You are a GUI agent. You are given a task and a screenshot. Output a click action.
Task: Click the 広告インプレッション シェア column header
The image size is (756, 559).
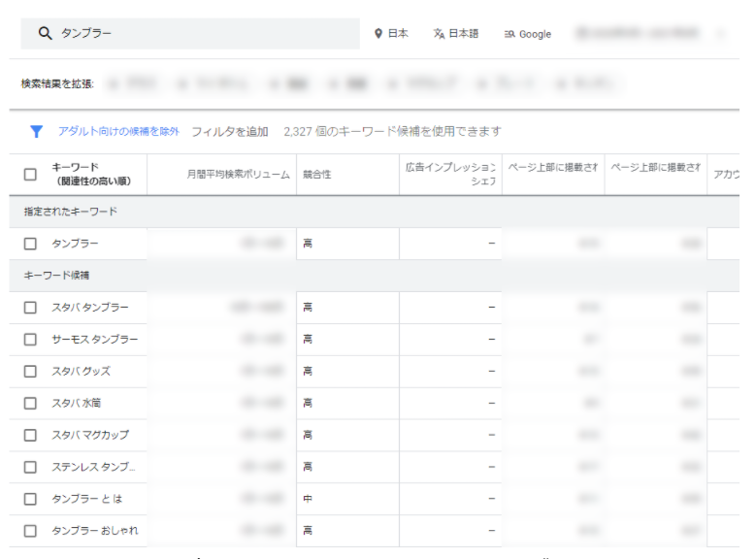pyautogui.click(x=451, y=175)
